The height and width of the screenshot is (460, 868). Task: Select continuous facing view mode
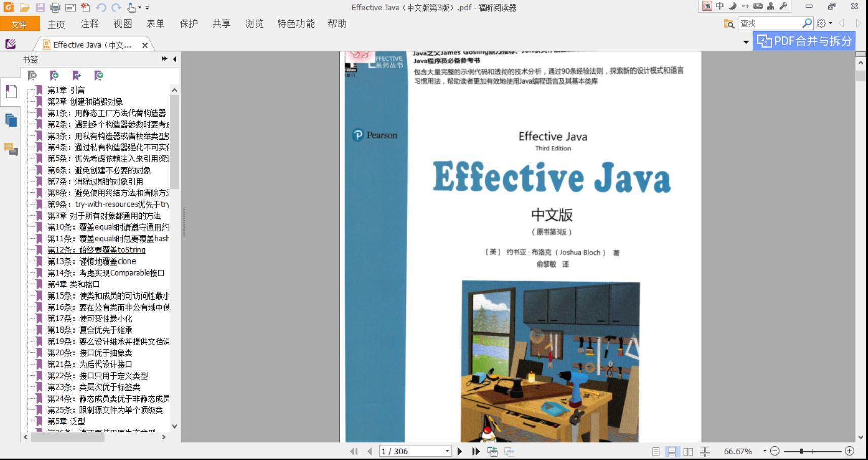(x=705, y=451)
